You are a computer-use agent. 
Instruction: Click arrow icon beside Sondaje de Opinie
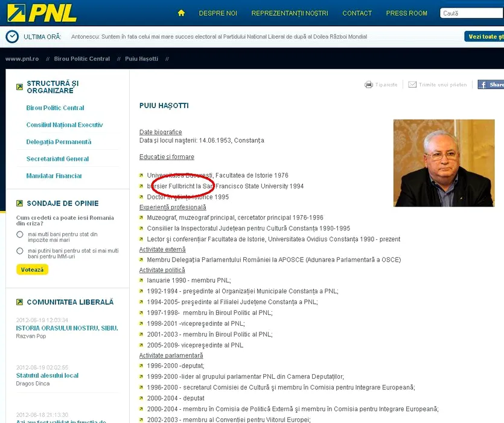pos(20,204)
